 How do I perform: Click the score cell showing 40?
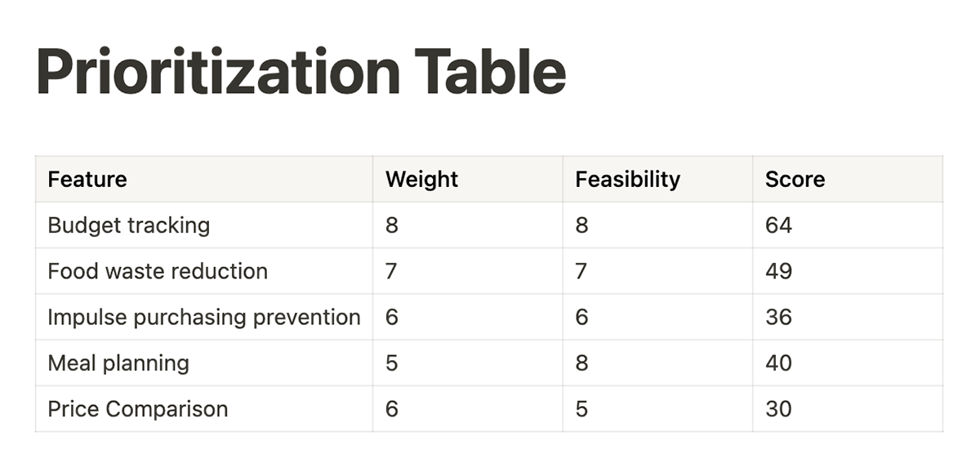848,363
